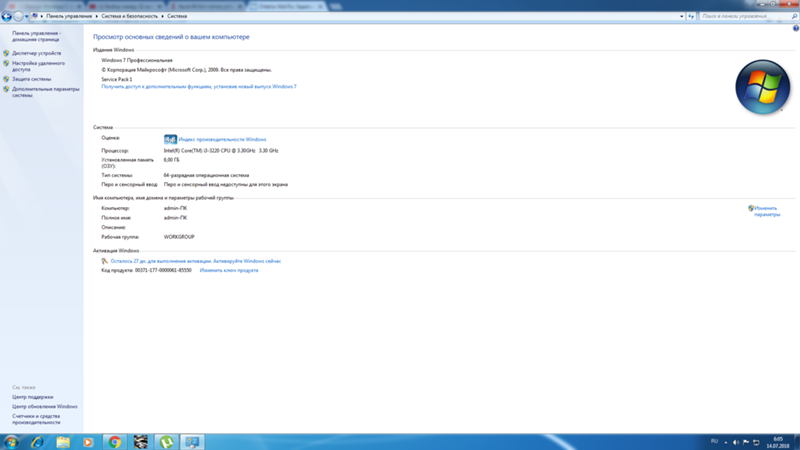Screen dimensions: 800x450
Task: Select Windows 7 Профессиональная text
Action: coord(137,60)
